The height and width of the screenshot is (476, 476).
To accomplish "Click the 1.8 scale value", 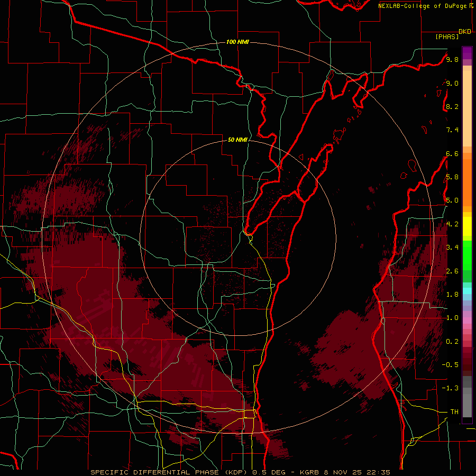I will click(452, 295).
